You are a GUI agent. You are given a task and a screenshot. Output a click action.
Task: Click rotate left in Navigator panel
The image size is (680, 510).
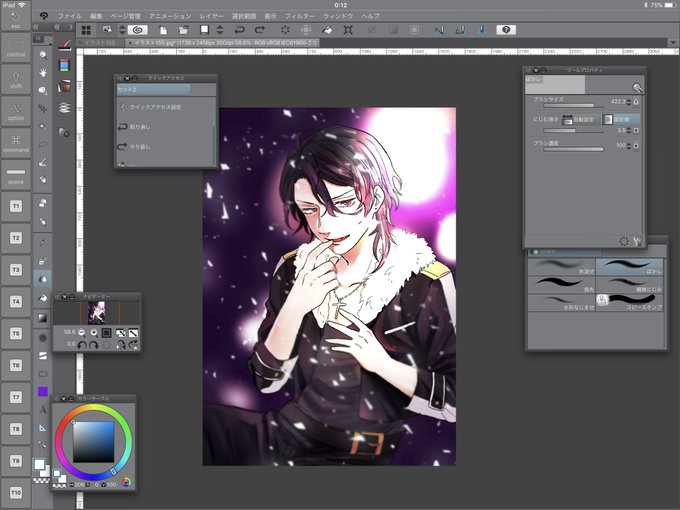[x=82, y=345]
